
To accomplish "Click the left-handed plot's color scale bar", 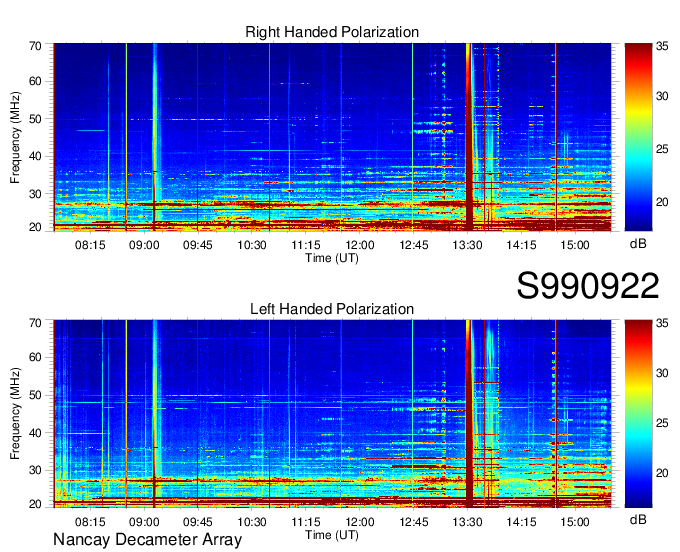I will click(638, 414).
